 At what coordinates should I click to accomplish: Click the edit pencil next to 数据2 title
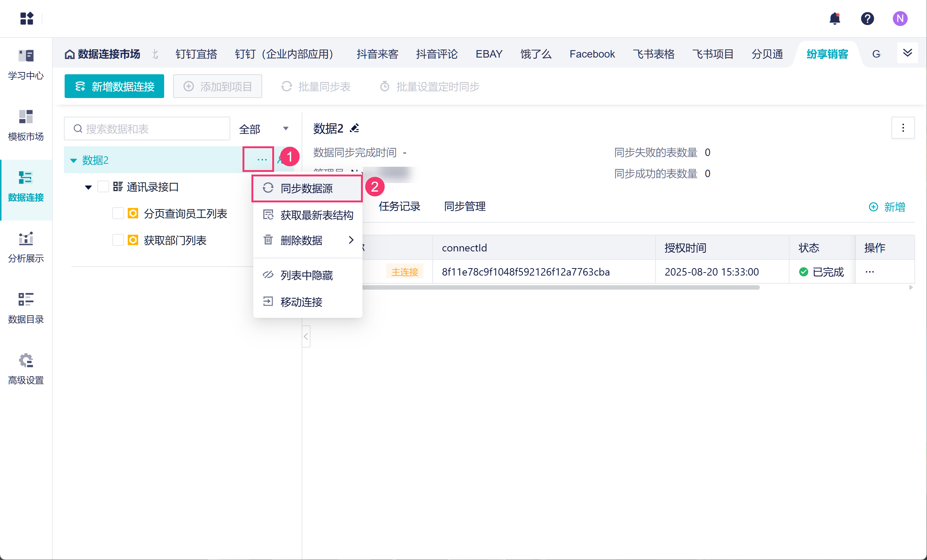click(x=354, y=128)
